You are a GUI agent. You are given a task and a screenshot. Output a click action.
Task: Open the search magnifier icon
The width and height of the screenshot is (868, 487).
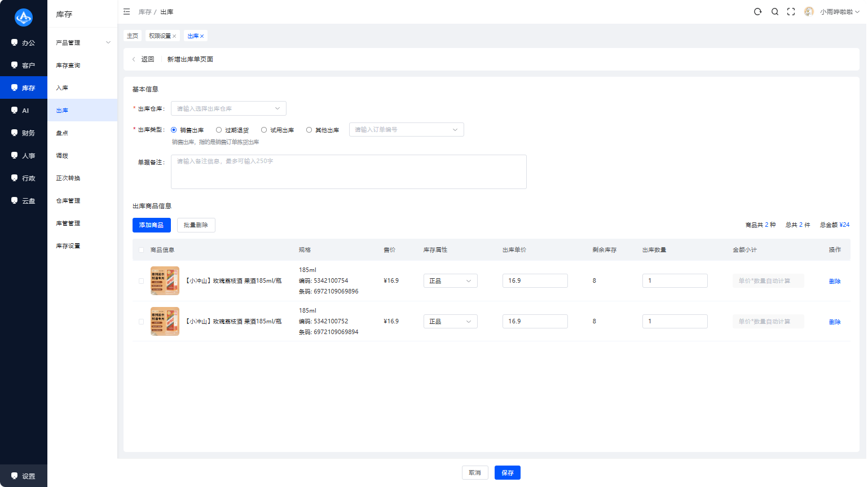click(x=775, y=12)
